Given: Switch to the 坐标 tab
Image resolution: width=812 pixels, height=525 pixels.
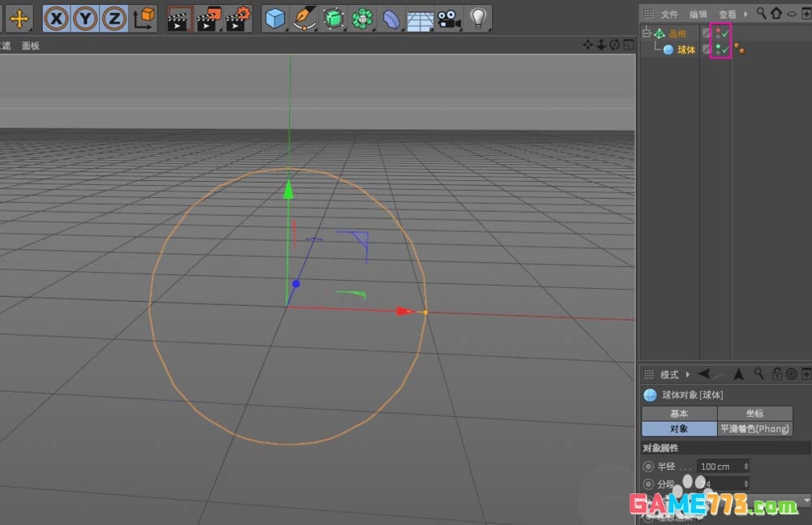Looking at the screenshot, I should pos(754,413).
